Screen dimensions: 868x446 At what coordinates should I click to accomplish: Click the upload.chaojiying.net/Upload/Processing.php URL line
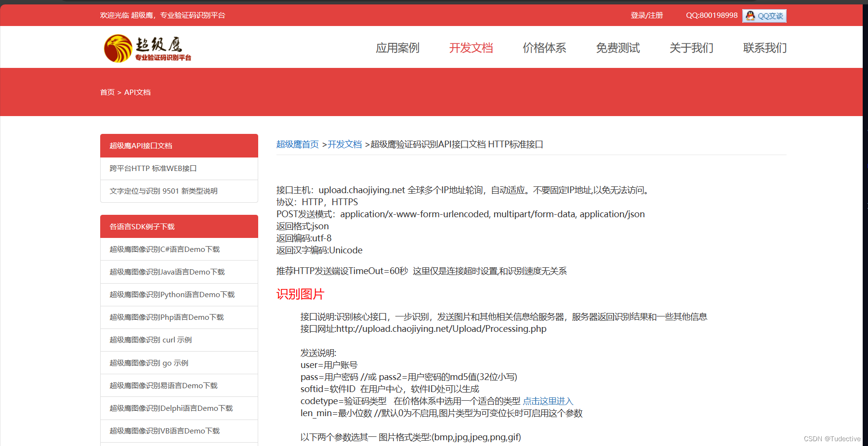click(423, 328)
